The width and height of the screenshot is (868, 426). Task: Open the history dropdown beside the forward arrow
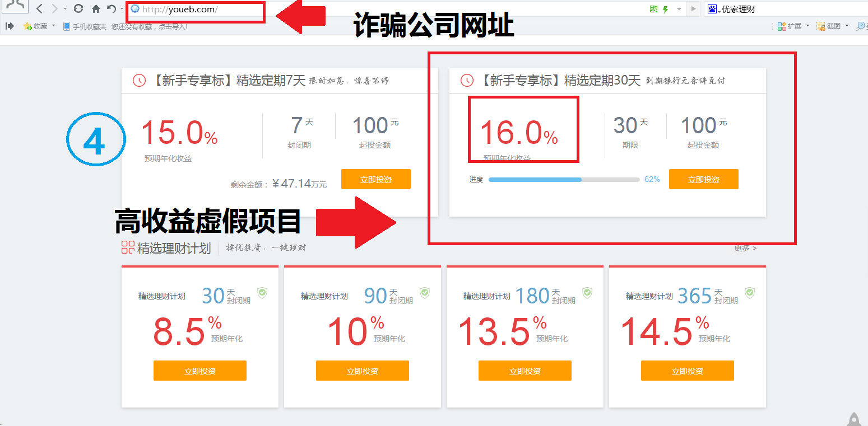click(64, 10)
